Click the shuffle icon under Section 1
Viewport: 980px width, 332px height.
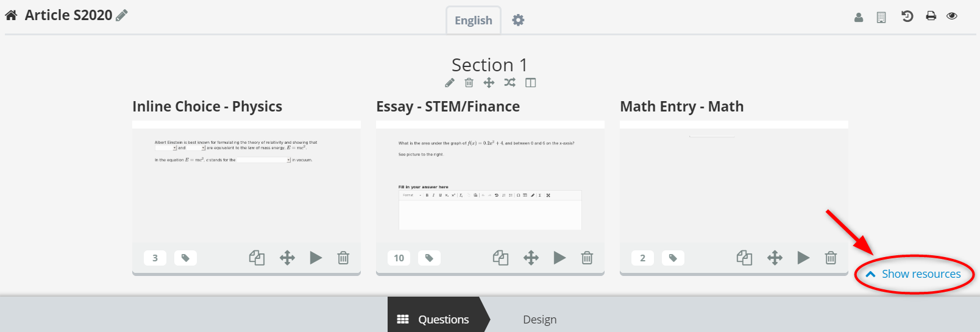pyautogui.click(x=510, y=82)
